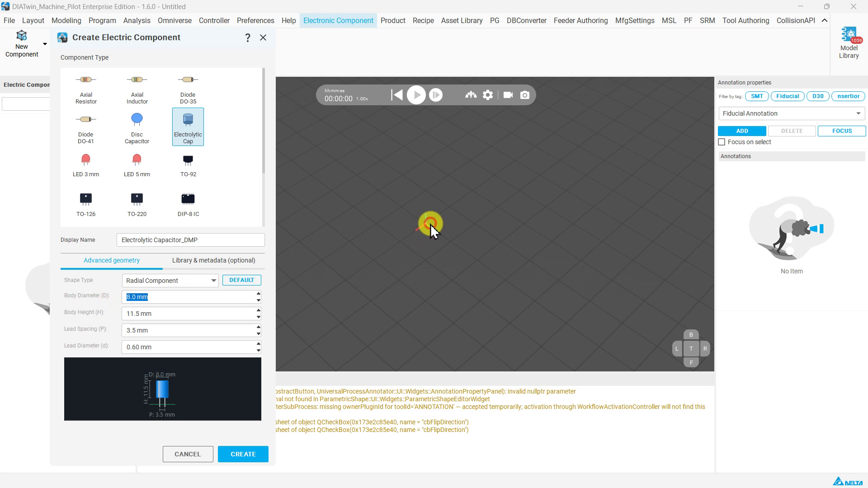The height and width of the screenshot is (488, 868).
Task: Open the Omniverse menu
Action: [175, 20]
